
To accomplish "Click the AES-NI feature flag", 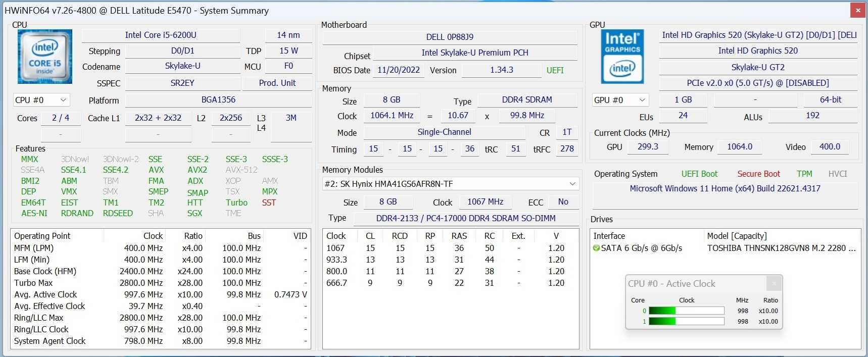I will 34,214.
